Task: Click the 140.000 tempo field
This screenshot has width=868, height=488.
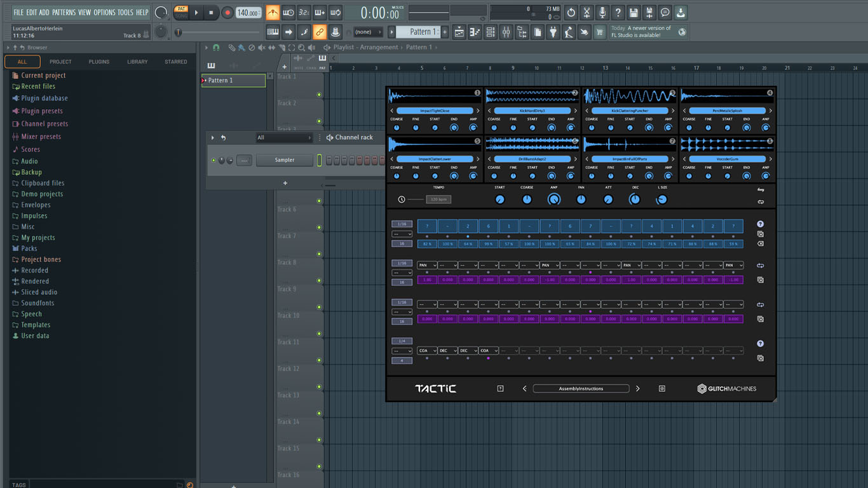Action: [248, 13]
